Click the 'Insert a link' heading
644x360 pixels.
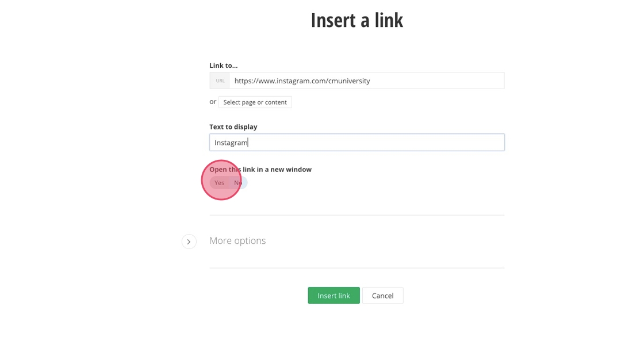(356, 20)
